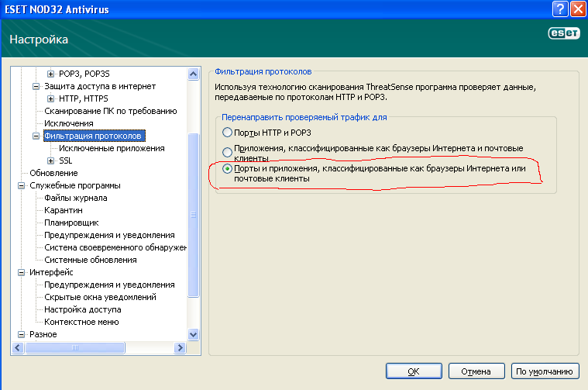Screen dimensions: 588x390
Task: Click the tree's scroll right arrow
Action: point(180,348)
